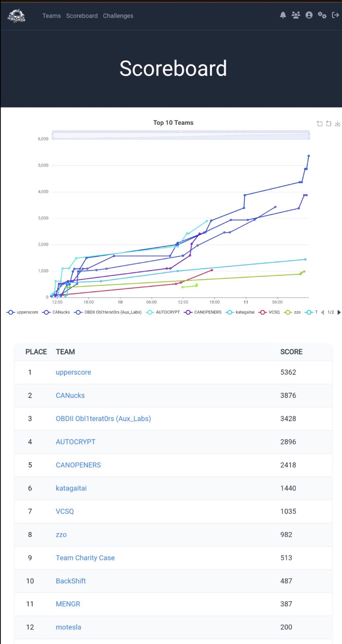Toggle the VCSQ series in the legend
342x644 pixels.
[269, 312]
